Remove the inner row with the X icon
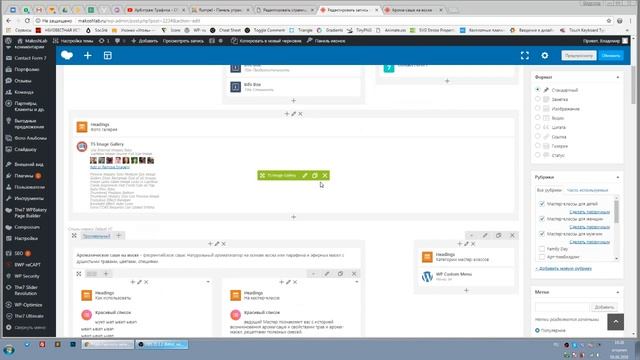Image resolution: width=640 pixels, height=360 pixels. pyautogui.click(x=354, y=274)
